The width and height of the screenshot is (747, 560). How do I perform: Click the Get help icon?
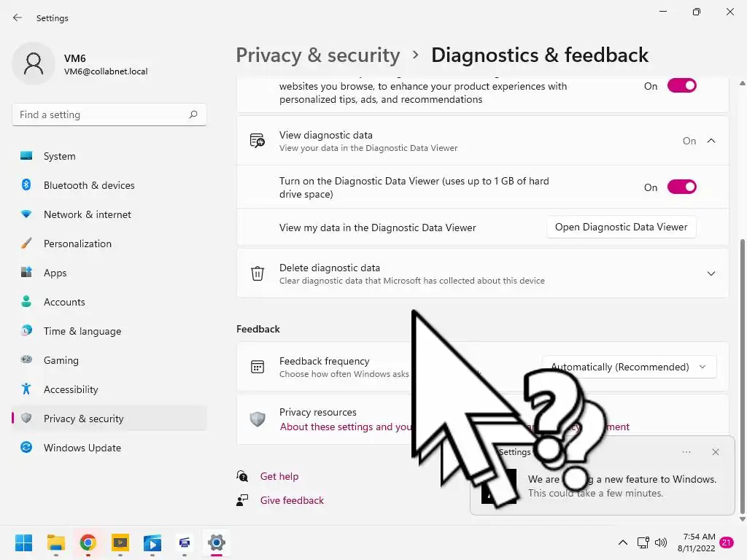pyautogui.click(x=242, y=475)
